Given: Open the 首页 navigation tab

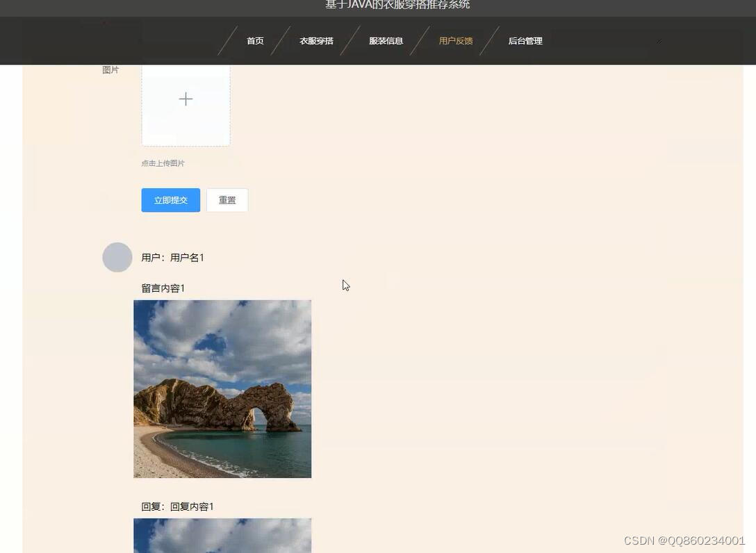Looking at the screenshot, I should coord(255,41).
